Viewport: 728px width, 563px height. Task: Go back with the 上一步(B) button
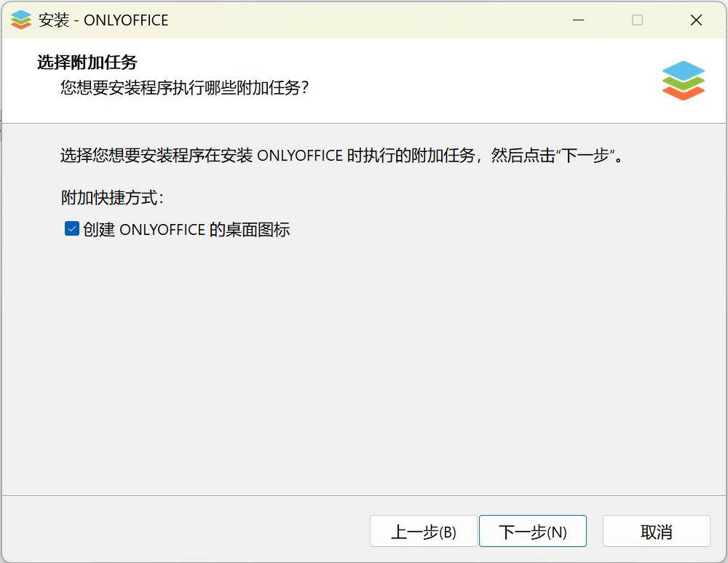[x=424, y=531]
